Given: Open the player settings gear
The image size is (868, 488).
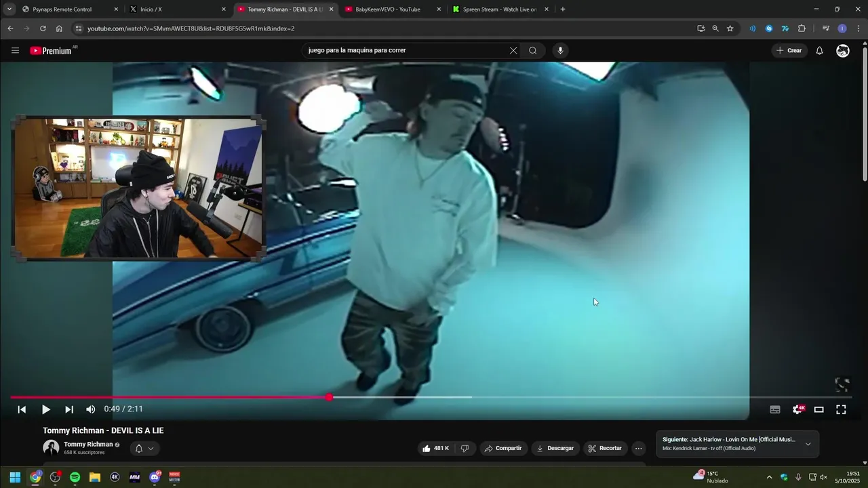Looking at the screenshot, I should pos(798,409).
